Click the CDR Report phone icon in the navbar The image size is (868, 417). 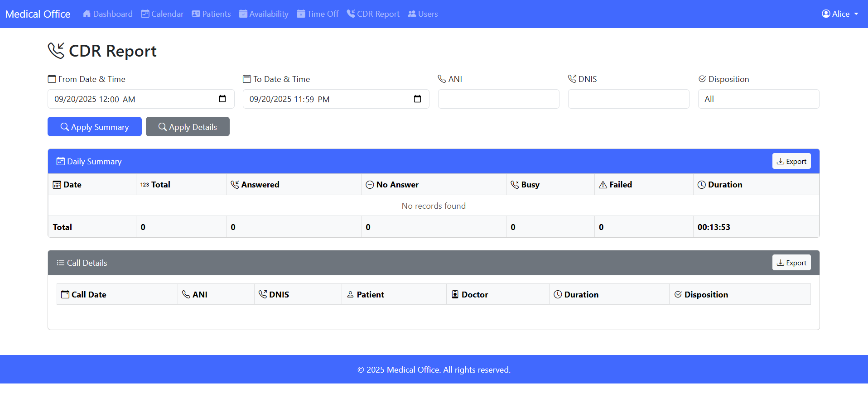click(350, 14)
